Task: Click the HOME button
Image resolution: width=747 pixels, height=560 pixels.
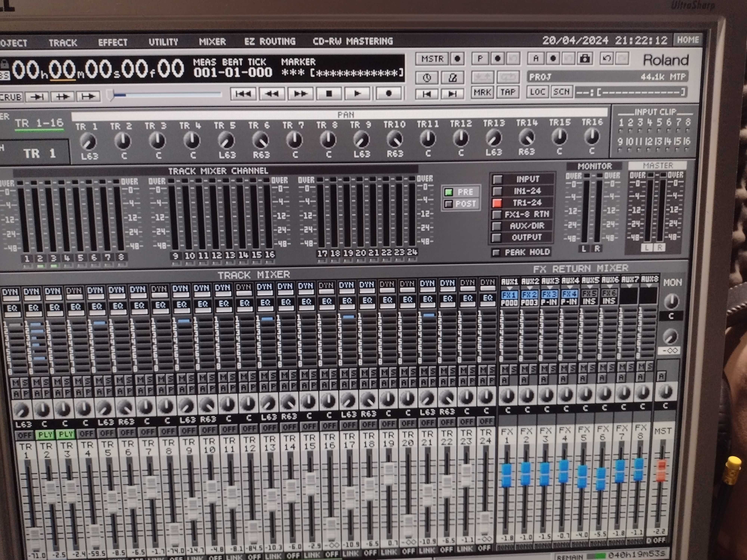Action: coord(688,40)
